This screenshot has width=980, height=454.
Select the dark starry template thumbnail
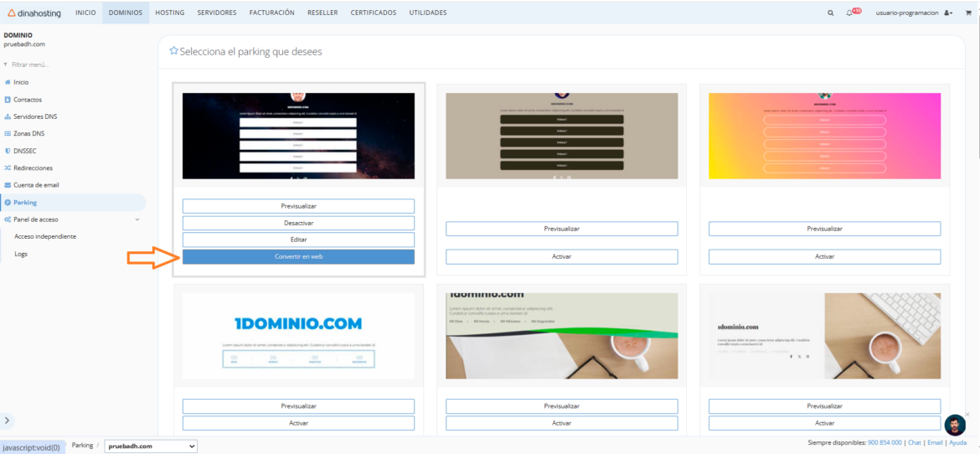pyautogui.click(x=298, y=137)
